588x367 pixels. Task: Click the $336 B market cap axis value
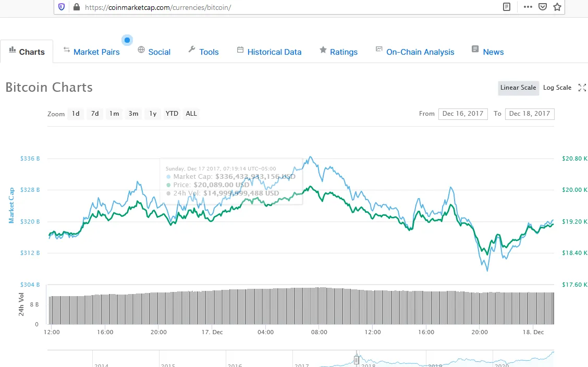click(30, 158)
